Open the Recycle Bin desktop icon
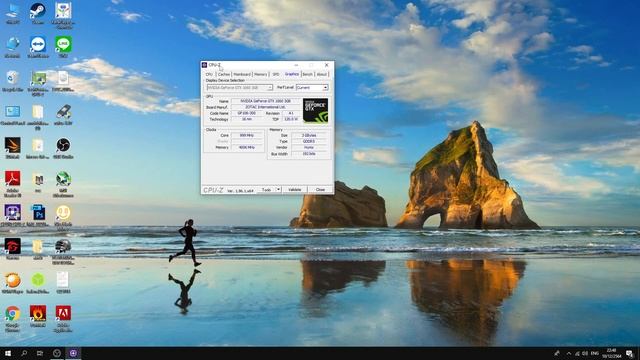The height and width of the screenshot is (360, 640). tap(13, 79)
